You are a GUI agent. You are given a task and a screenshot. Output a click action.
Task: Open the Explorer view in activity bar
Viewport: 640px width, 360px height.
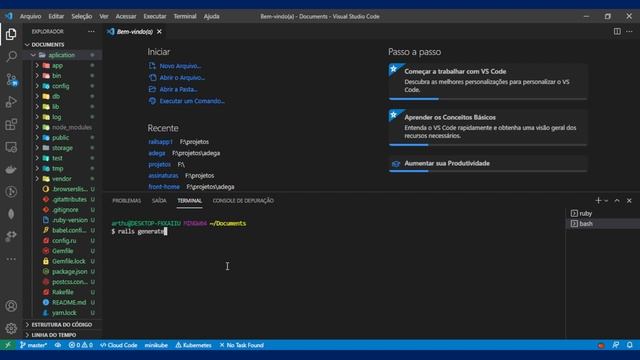[11, 34]
